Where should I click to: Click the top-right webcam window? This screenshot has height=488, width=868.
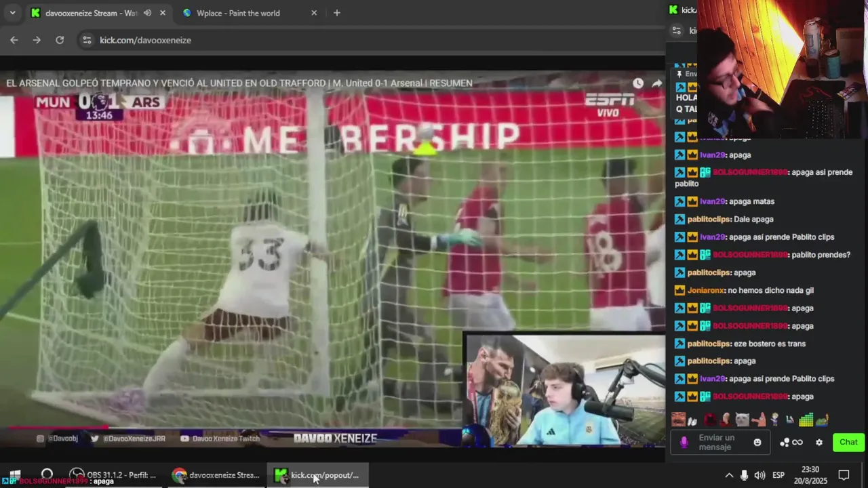coord(783,69)
